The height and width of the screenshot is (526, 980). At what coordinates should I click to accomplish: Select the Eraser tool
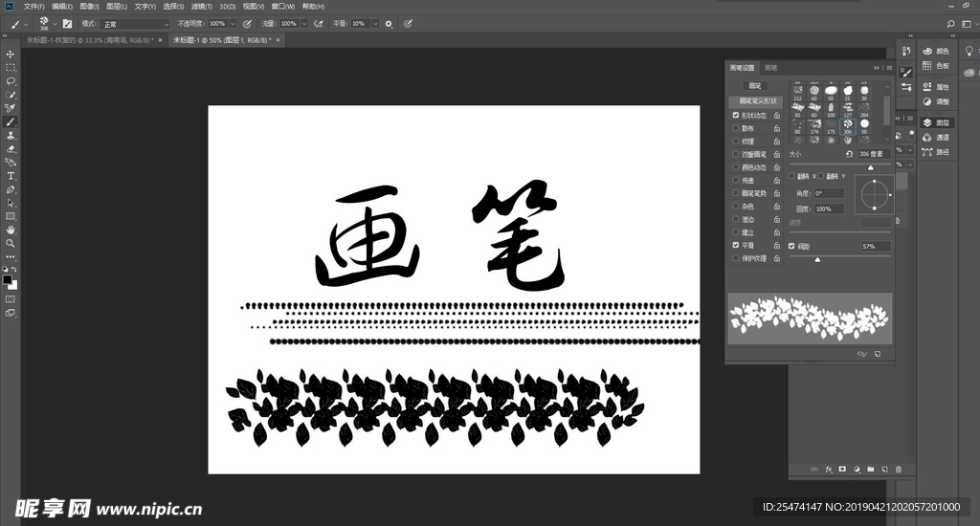(11, 149)
